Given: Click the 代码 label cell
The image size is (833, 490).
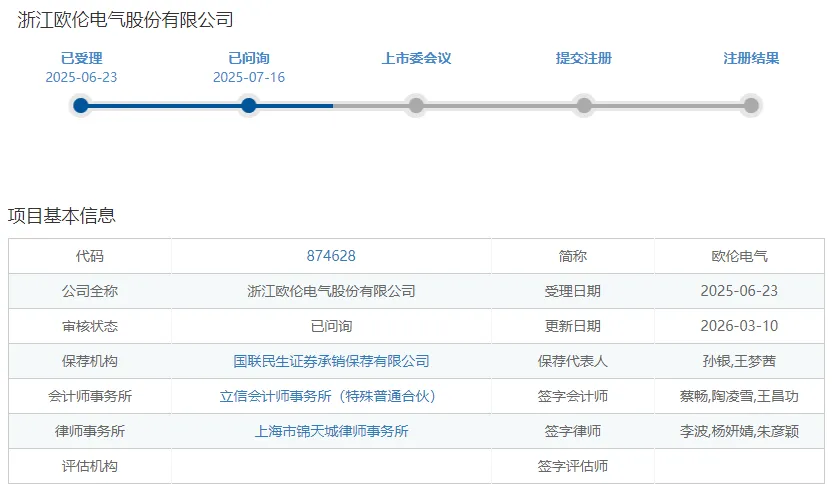Looking at the screenshot, I should coord(90,256).
